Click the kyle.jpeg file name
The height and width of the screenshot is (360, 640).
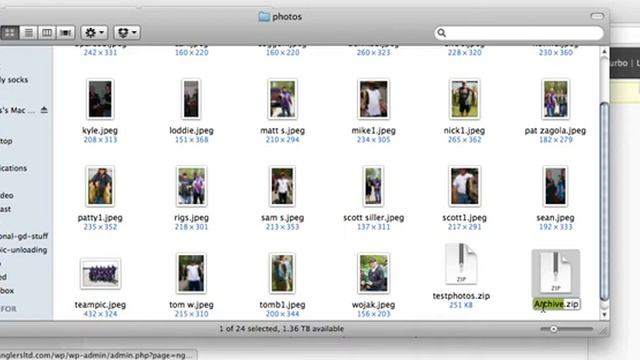point(100,131)
